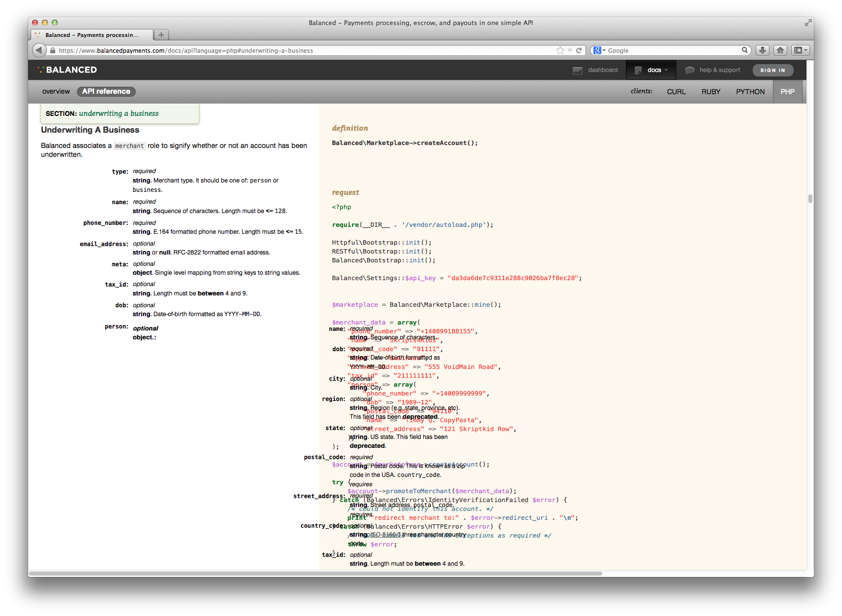Click the request heading

345,192
